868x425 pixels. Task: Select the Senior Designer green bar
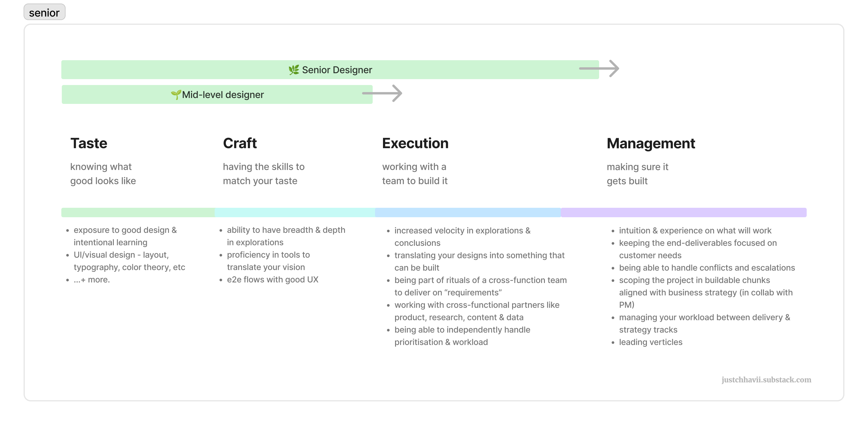(330, 69)
